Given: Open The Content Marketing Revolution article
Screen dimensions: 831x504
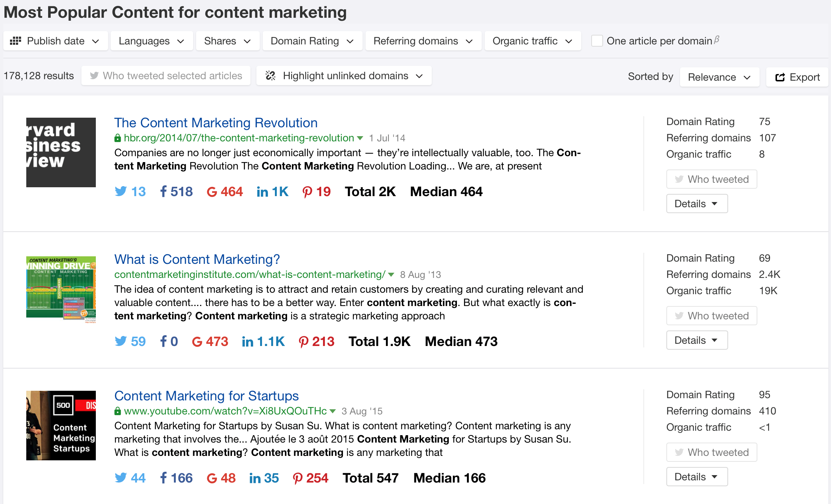Looking at the screenshot, I should [216, 123].
